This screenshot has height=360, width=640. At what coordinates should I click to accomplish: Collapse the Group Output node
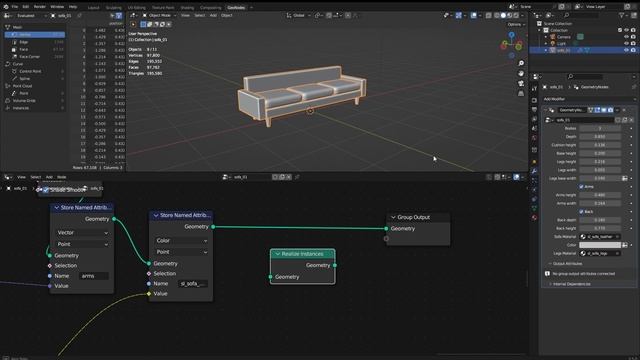click(x=393, y=217)
